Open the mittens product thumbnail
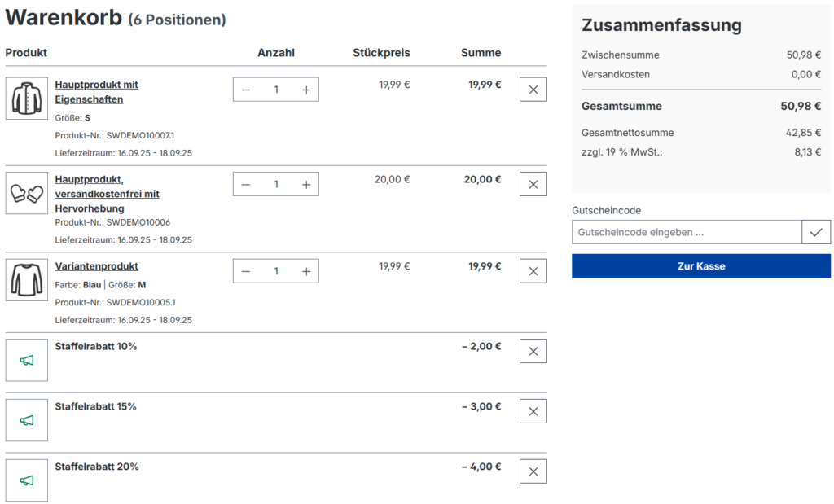The height and width of the screenshot is (504, 834). [27, 193]
